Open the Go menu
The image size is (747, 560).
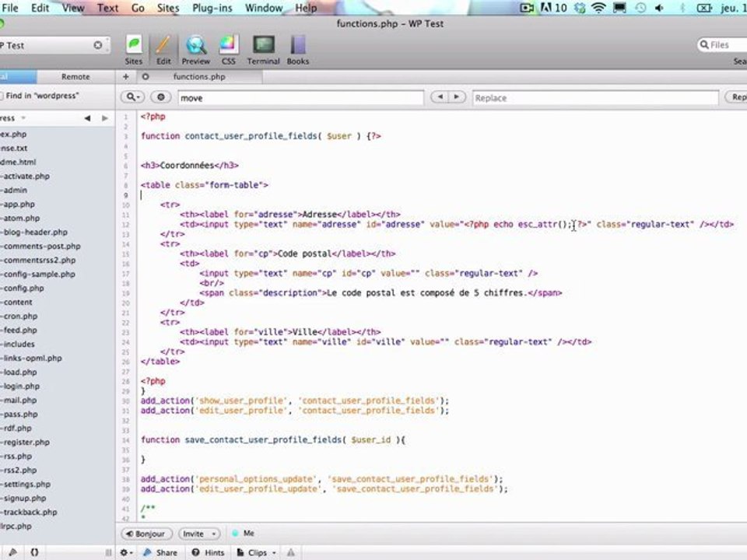(138, 8)
